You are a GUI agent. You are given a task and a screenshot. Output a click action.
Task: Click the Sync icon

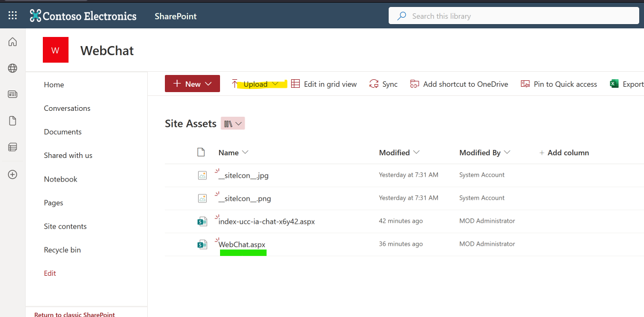tap(374, 84)
